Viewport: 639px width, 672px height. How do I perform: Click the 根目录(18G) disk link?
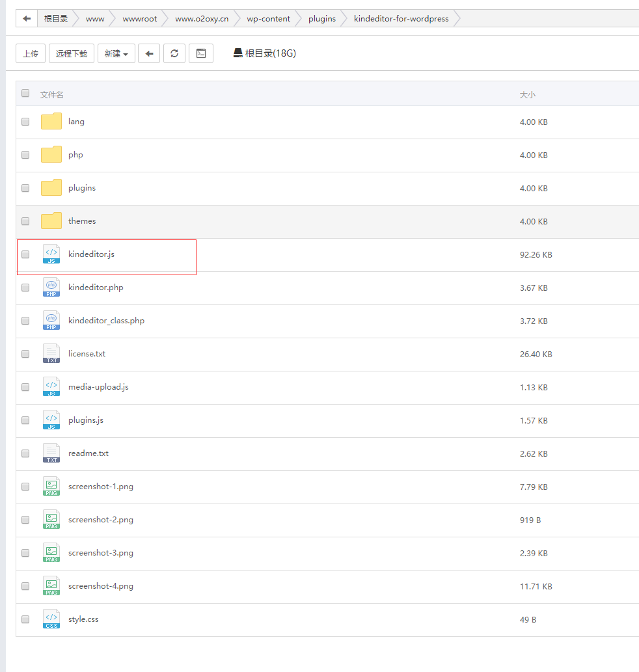265,53
